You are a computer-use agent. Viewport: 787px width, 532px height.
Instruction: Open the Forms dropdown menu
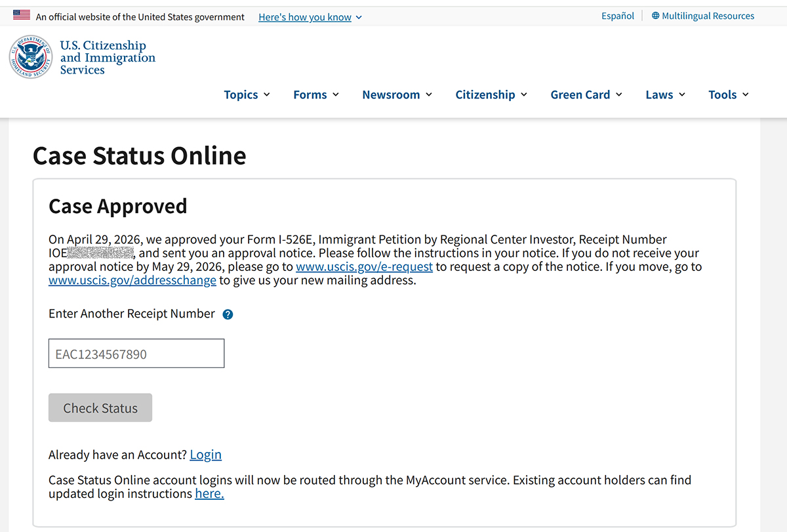[316, 94]
